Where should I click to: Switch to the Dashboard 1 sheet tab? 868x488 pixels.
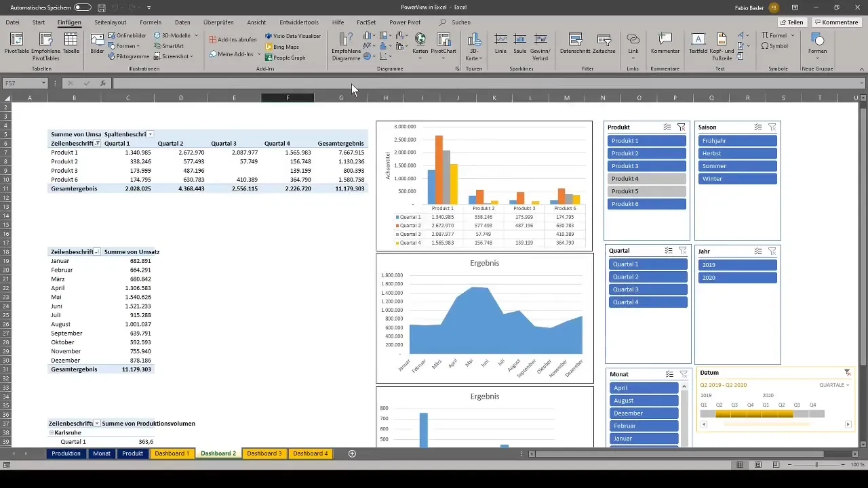coord(172,453)
